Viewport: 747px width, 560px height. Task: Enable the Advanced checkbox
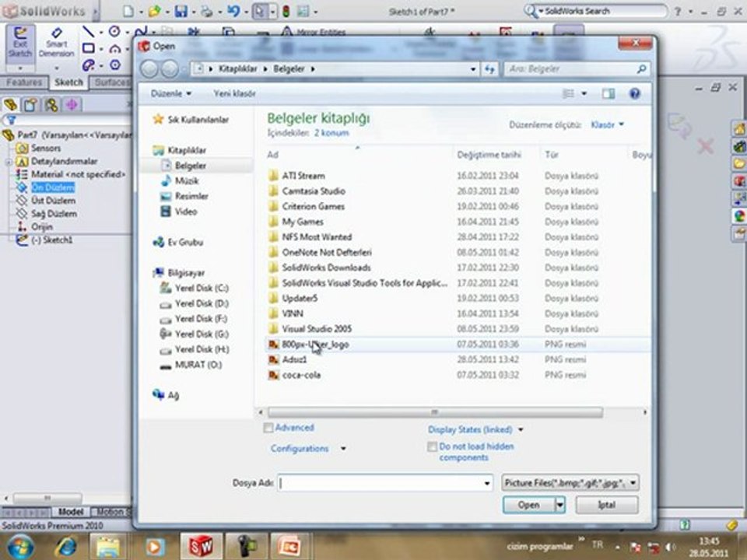[268, 428]
